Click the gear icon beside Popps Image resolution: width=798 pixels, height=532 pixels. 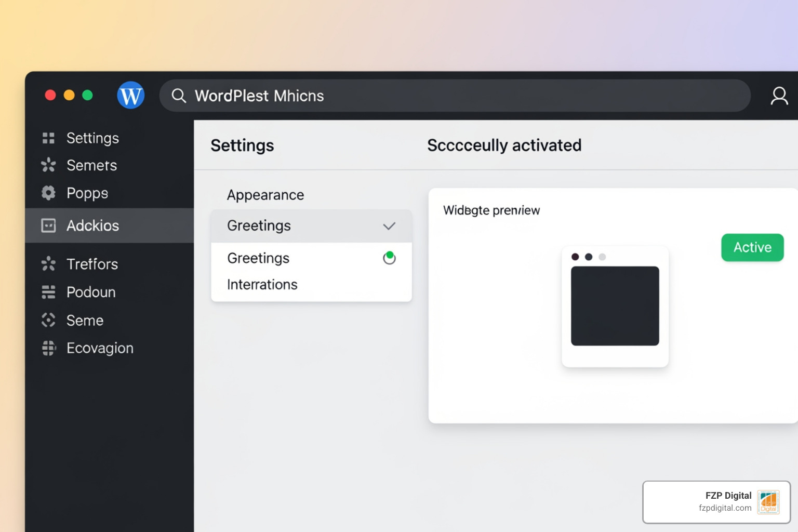48,193
